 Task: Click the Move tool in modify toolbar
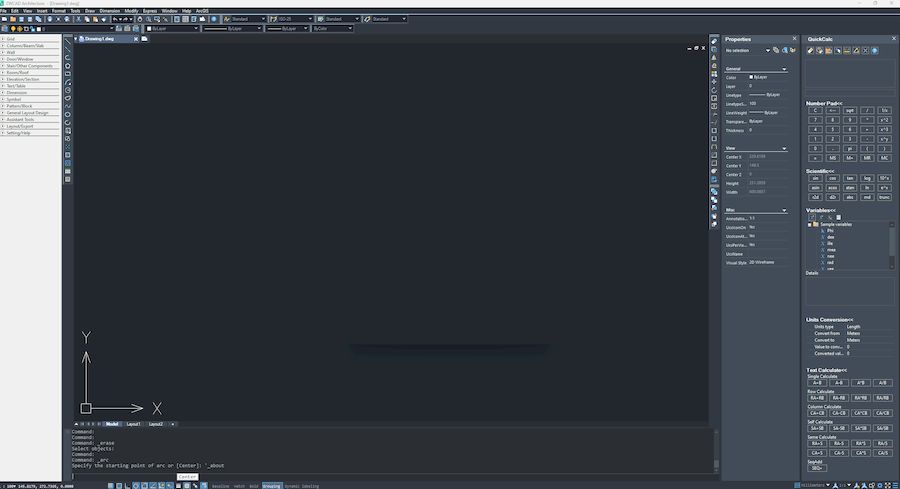coord(714,82)
